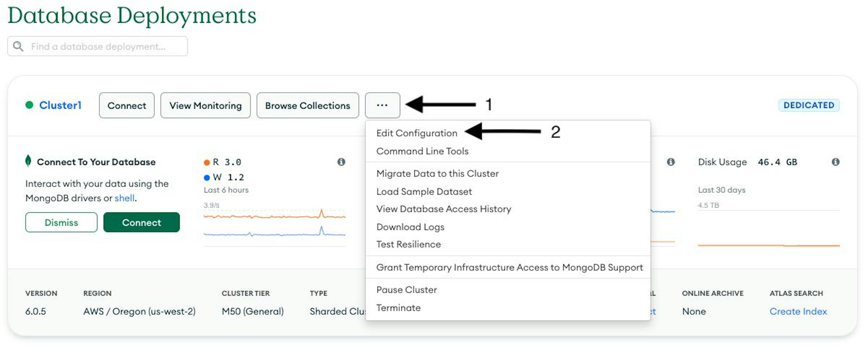Click Last 6 hours label
Screen dimensions: 868x363
pyautogui.click(x=226, y=190)
